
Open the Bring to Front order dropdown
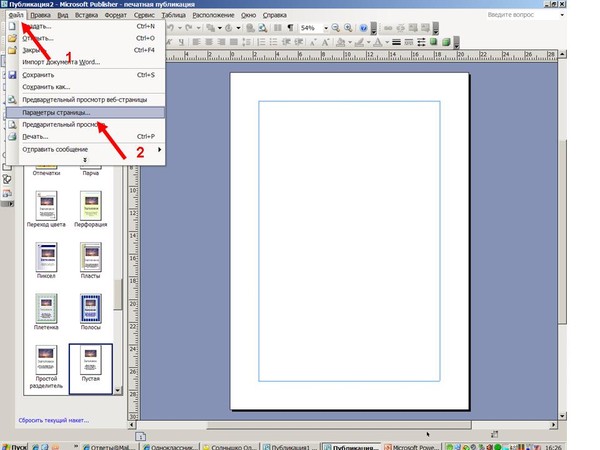point(220,28)
